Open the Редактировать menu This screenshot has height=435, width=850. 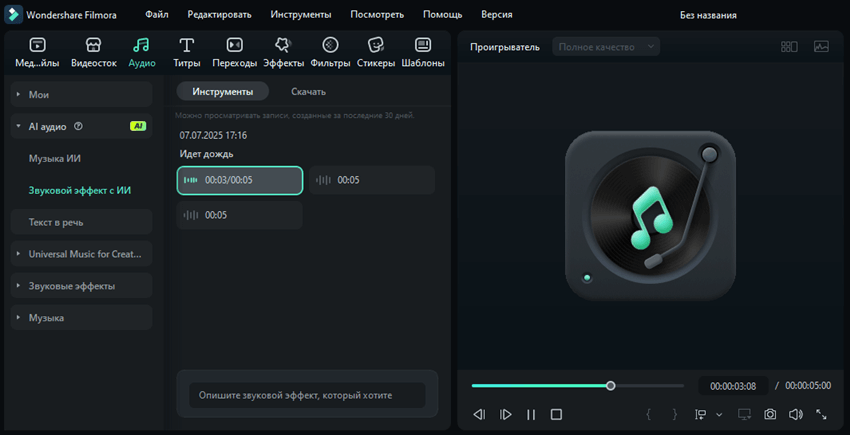tap(220, 15)
